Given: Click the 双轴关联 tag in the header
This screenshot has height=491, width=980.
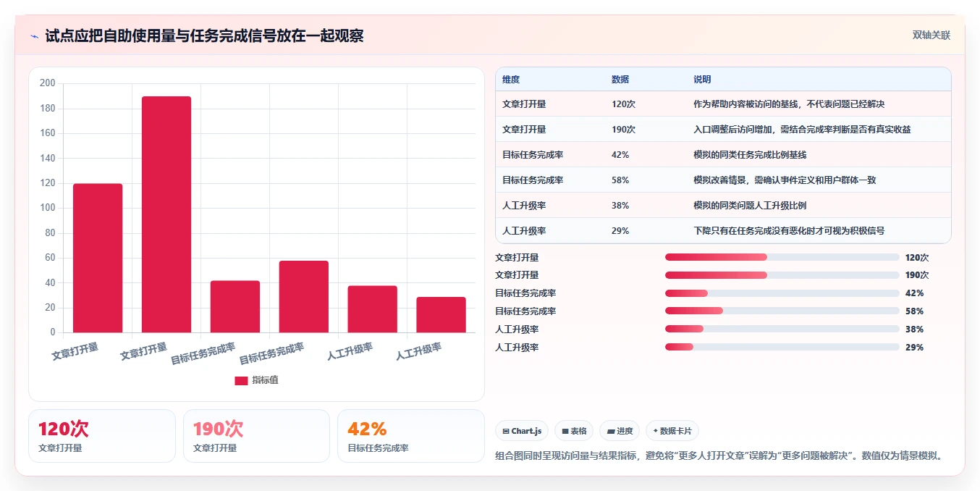Looking at the screenshot, I should (932, 35).
